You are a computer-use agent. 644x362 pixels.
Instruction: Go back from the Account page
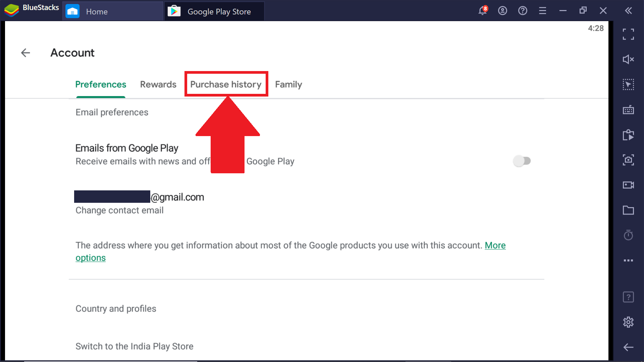tap(25, 53)
